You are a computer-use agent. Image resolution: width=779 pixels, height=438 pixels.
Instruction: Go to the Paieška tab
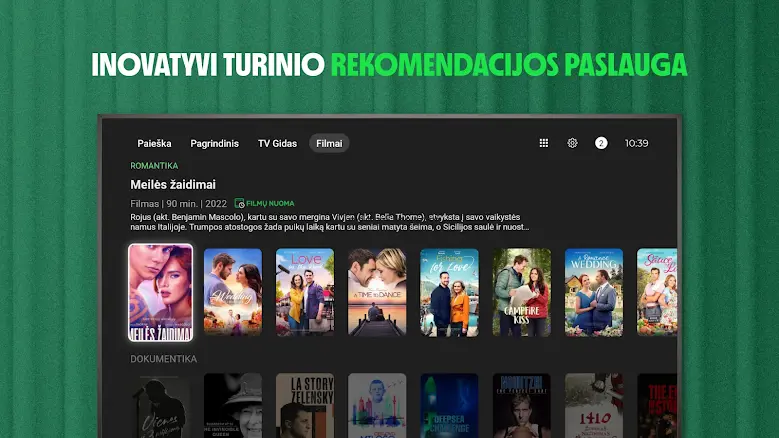tap(155, 144)
